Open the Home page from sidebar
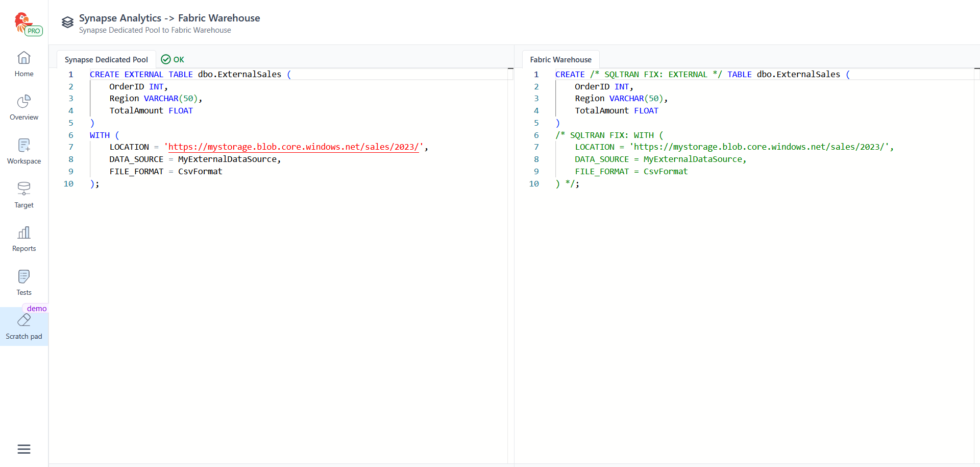980x467 pixels. [x=24, y=64]
